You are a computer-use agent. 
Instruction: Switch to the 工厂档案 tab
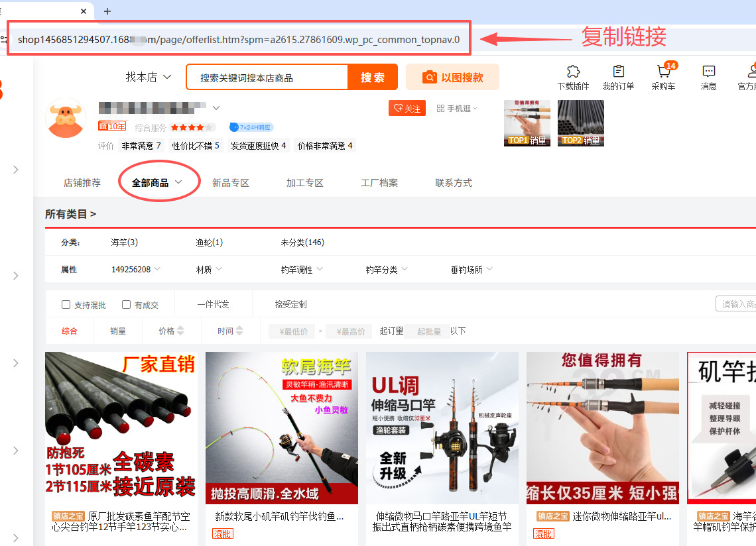coord(379,183)
